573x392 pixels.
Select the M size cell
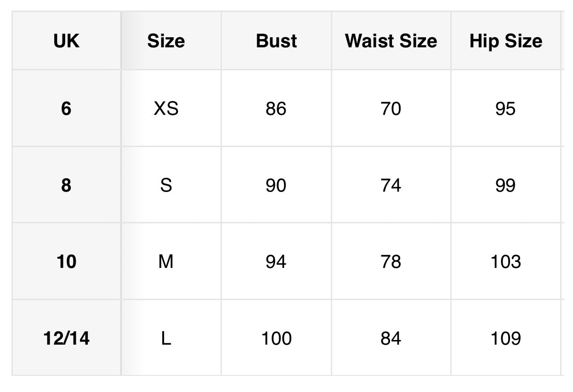[166, 262]
